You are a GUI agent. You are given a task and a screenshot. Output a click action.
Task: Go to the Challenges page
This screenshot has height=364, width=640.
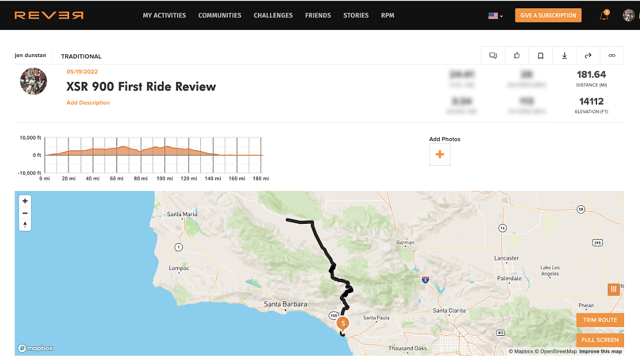pyautogui.click(x=273, y=15)
